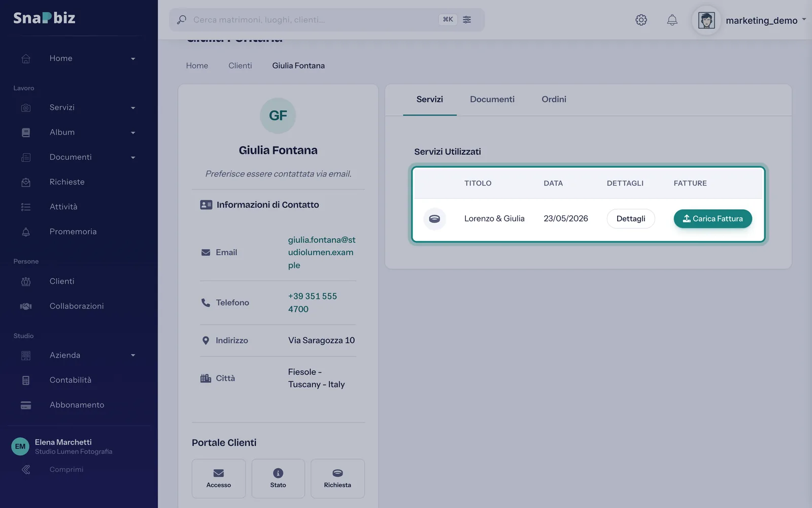Click the Home breadcrumb link

click(x=197, y=66)
